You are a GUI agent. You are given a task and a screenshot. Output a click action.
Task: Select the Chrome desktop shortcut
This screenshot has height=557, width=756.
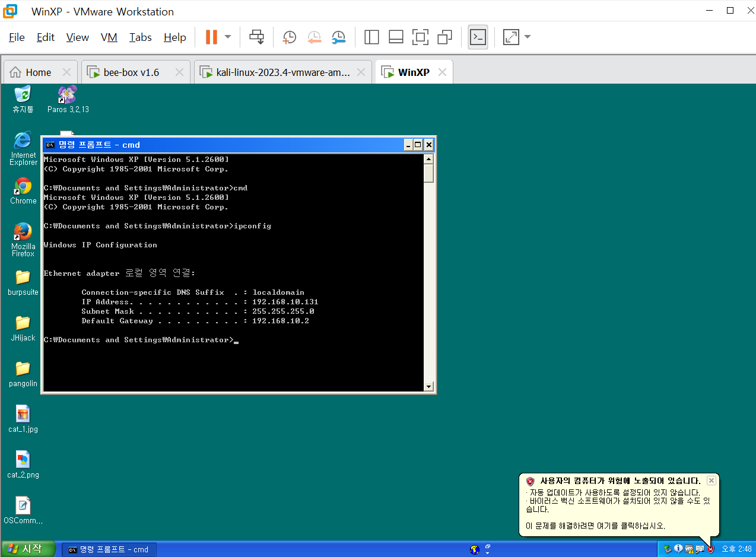click(23, 191)
